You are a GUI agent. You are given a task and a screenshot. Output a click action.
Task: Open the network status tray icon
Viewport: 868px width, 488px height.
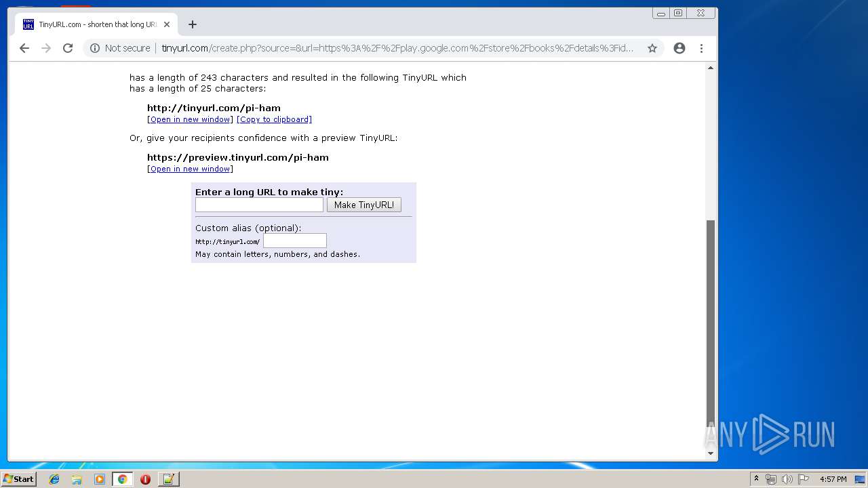[x=771, y=479]
